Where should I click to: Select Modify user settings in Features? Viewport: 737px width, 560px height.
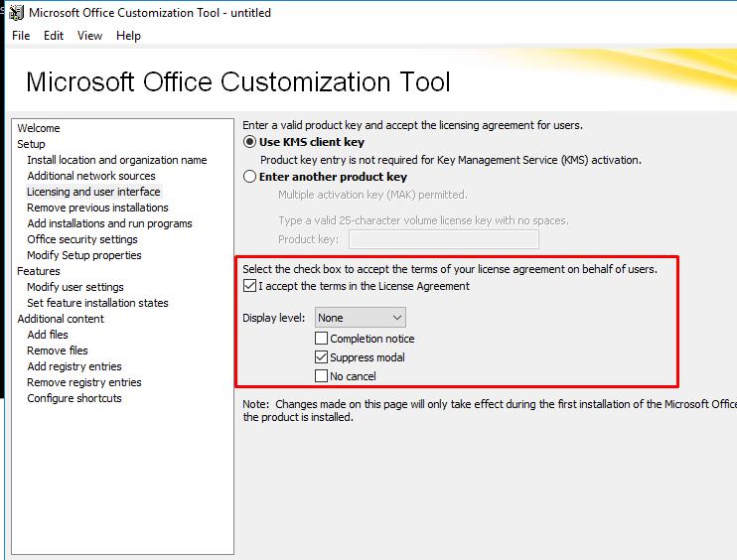point(74,287)
